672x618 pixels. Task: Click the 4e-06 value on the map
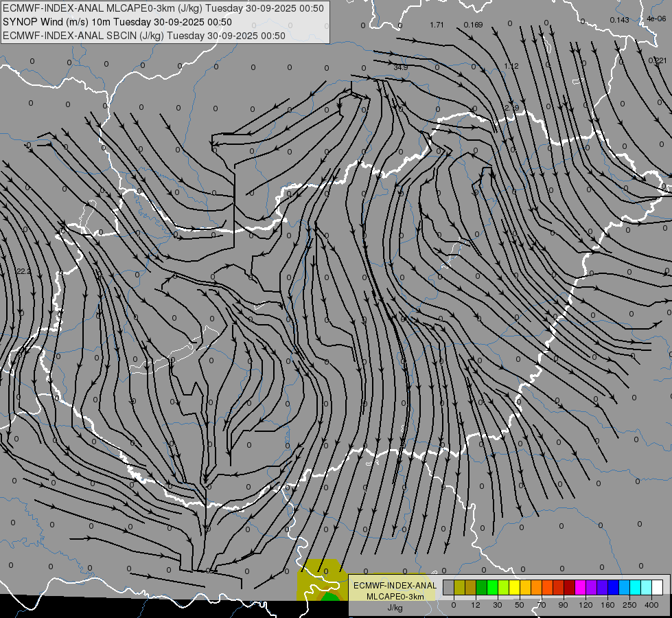(x=656, y=19)
